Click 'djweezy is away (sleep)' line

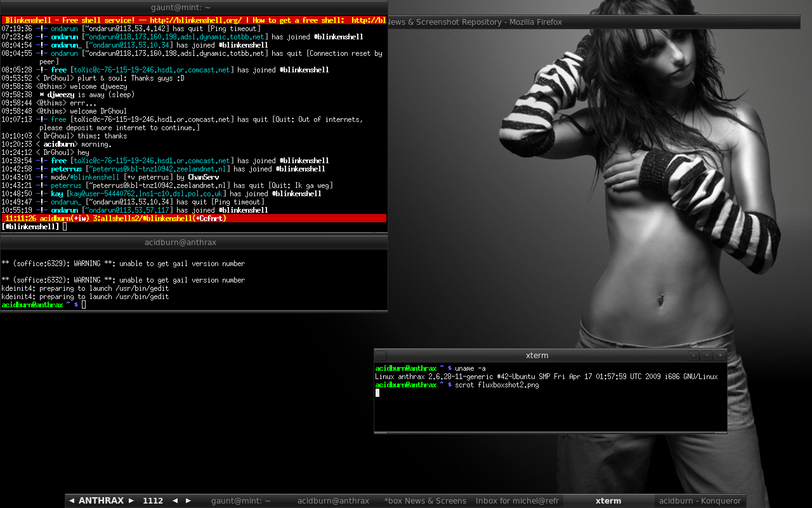[91, 95]
